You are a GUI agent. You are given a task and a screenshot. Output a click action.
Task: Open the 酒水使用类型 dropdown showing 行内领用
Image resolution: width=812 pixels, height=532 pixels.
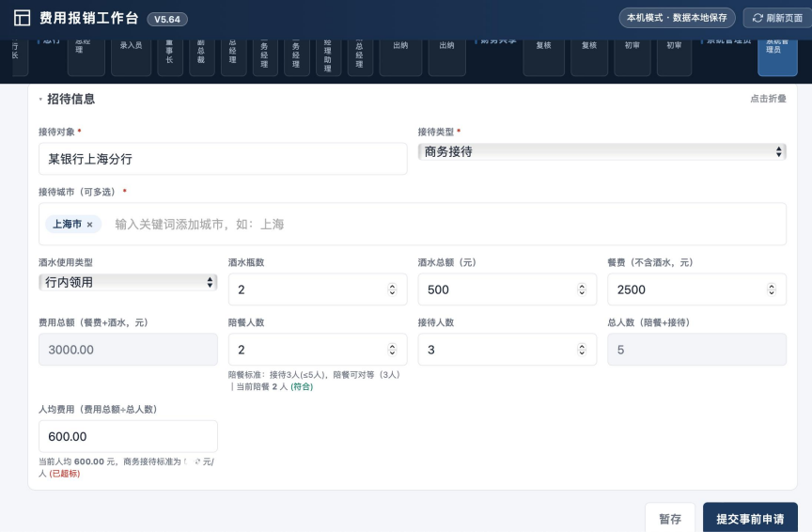(128, 282)
